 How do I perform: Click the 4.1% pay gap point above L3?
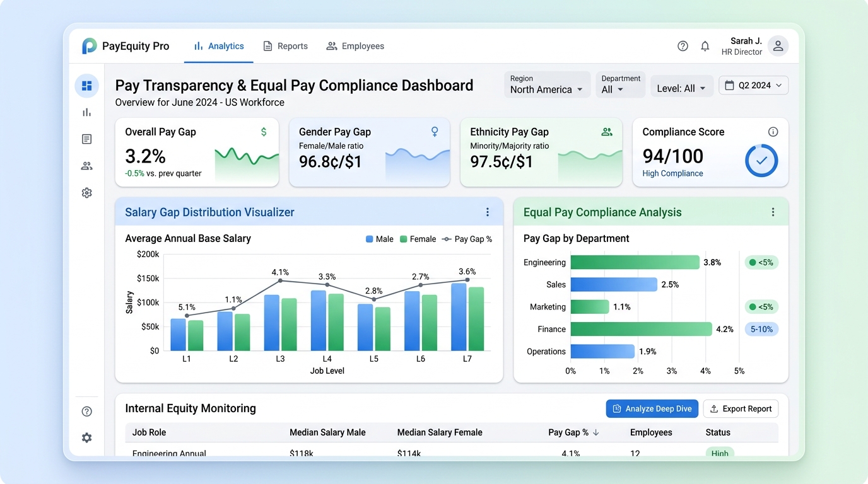pyautogui.click(x=280, y=280)
